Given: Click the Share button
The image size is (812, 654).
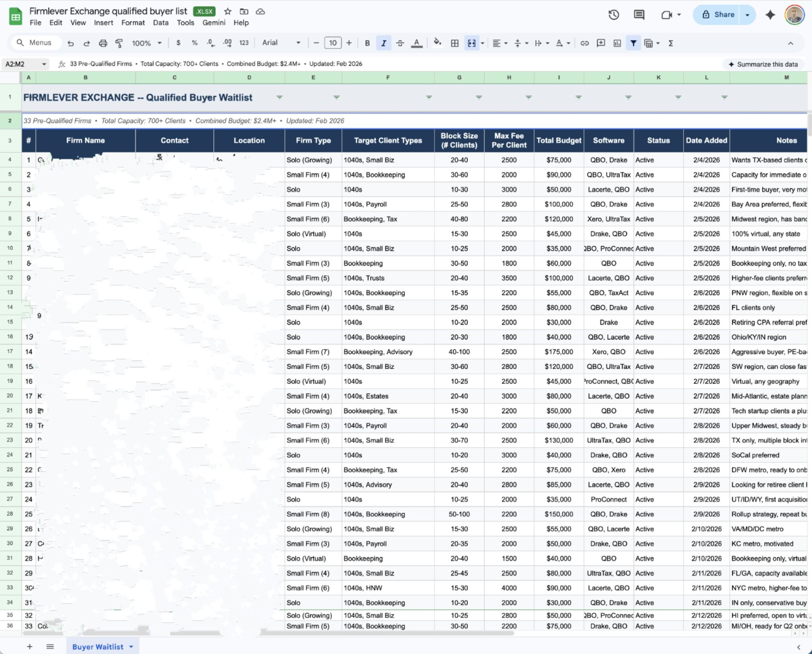Looking at the screenshot, I should pyautogui.click(x=718, y=15).
